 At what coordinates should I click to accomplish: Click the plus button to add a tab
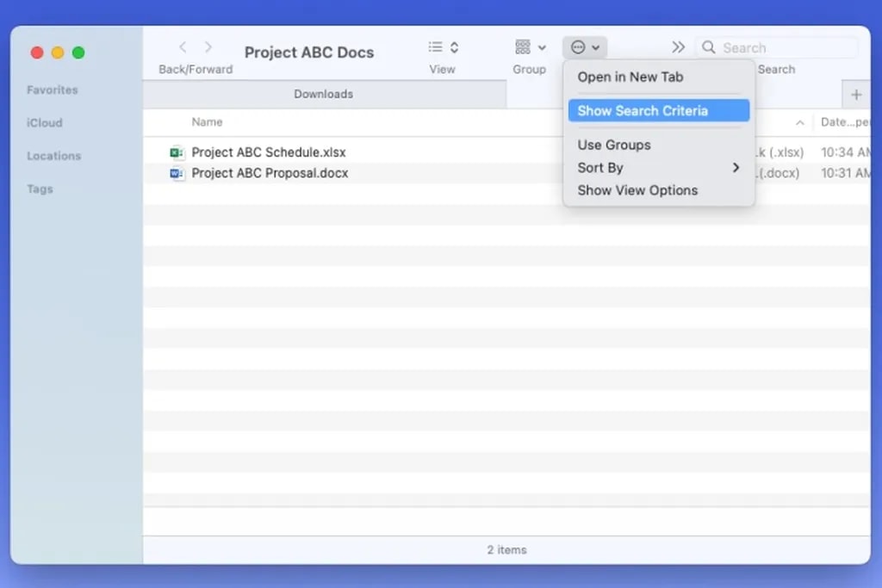coord(855,95)
